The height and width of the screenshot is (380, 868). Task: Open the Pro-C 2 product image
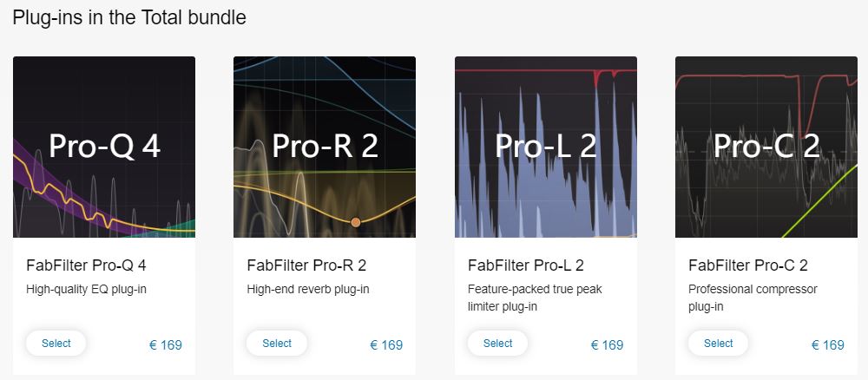pos(766,147)
